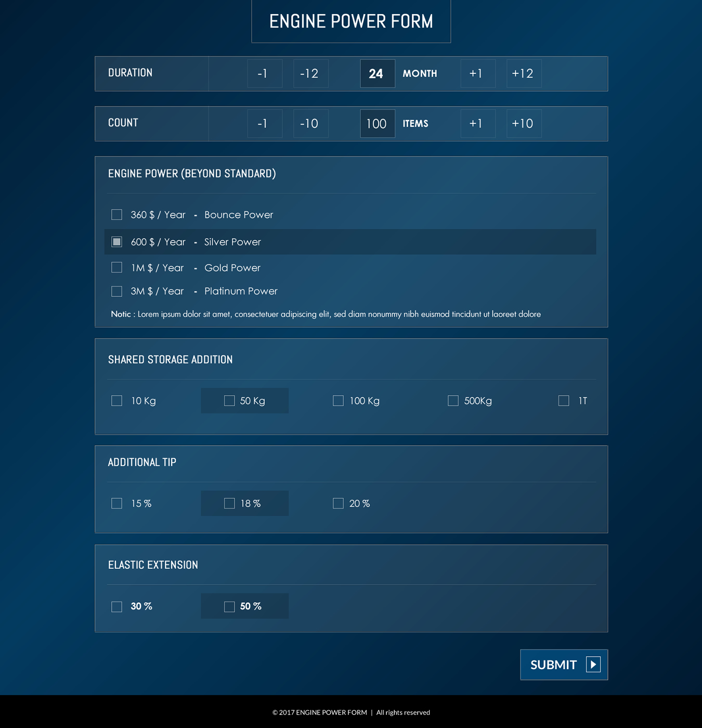Screen dimensions: 702x728
Task: Select the 10 Kg storage checkbox
Action: pos(117,400)
